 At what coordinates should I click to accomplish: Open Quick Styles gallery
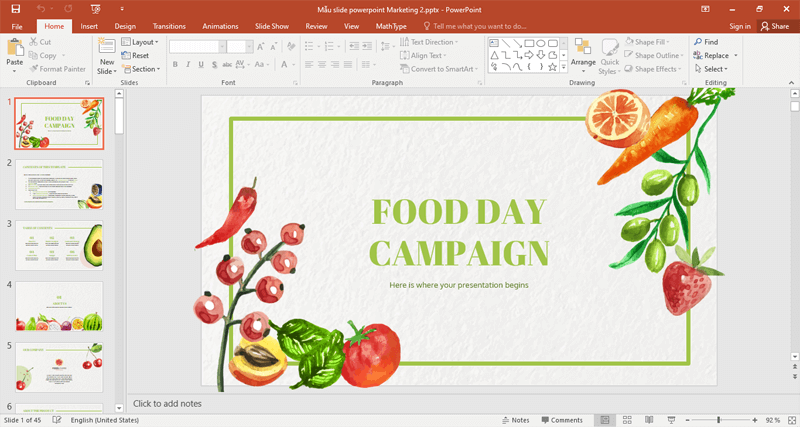click(610, 56)
